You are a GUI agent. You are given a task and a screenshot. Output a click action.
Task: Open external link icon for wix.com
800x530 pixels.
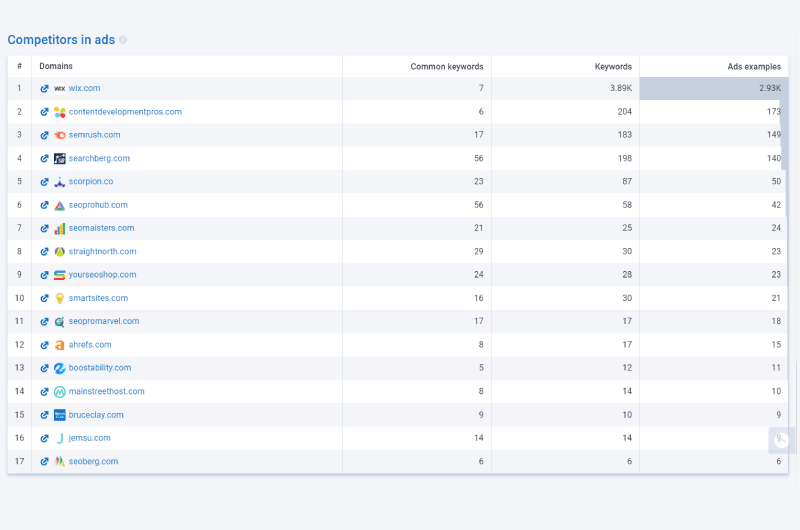point(44,89)
